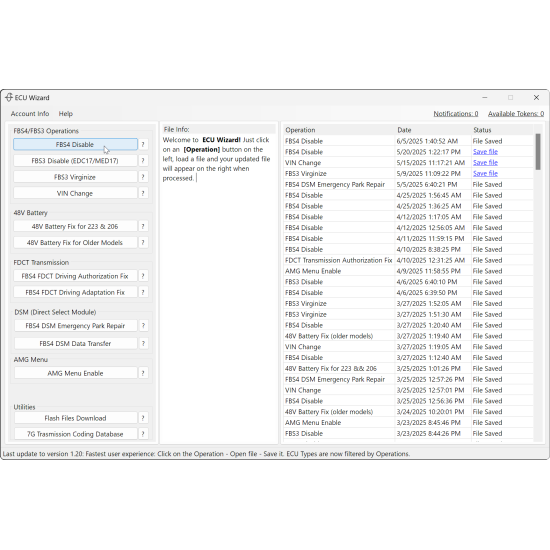550x550 pixels.
Task: Start the FBS4 DSM Emergency Park Repair operation
Action: coord(75,326)
